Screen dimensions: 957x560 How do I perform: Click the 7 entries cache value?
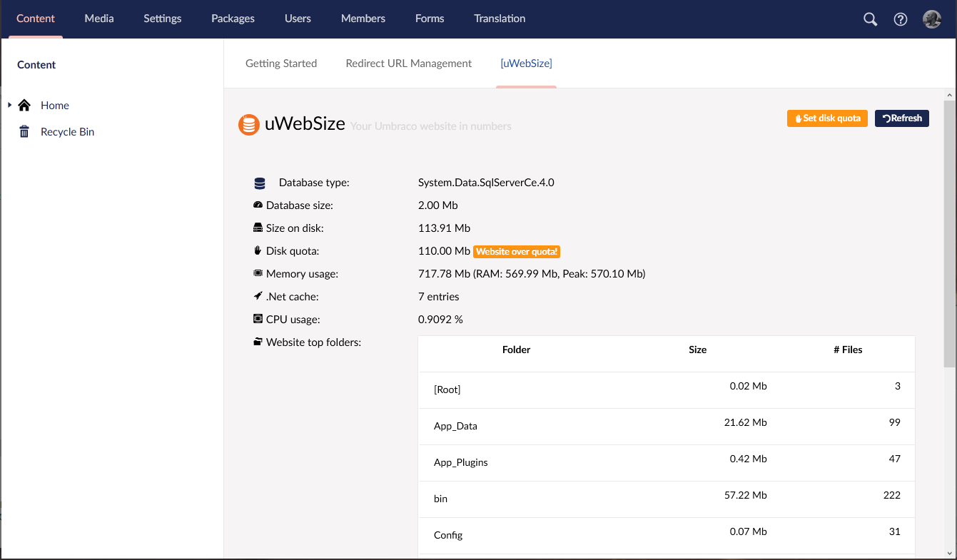(438, 297)
